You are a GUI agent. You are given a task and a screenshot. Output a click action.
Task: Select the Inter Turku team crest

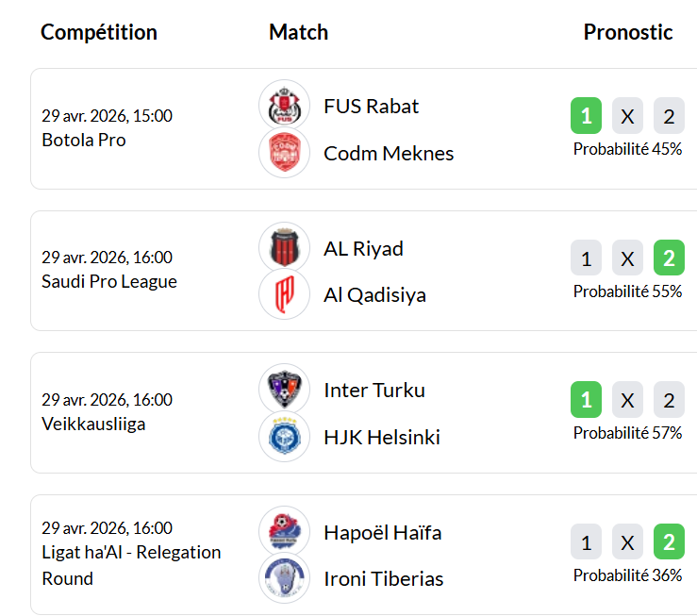click(284, 390)
